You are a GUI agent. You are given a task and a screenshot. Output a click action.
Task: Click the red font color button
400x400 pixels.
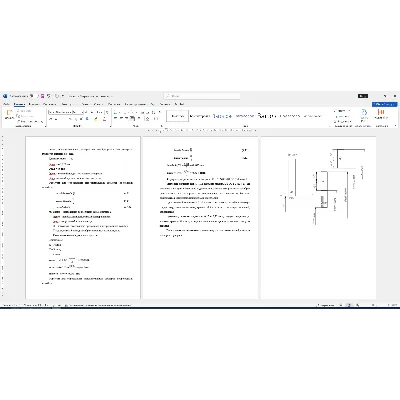(x=104, y=119)
